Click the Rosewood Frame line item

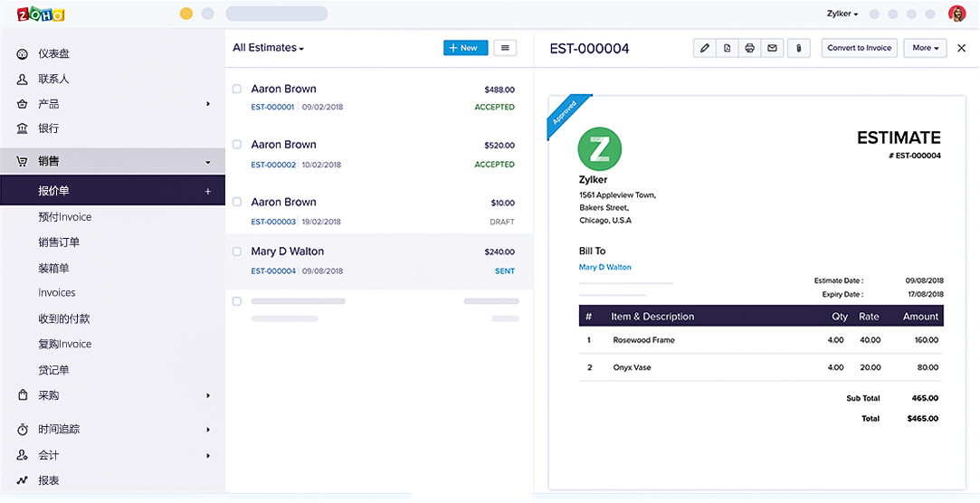pyautogui.click(x=643, y=340)
